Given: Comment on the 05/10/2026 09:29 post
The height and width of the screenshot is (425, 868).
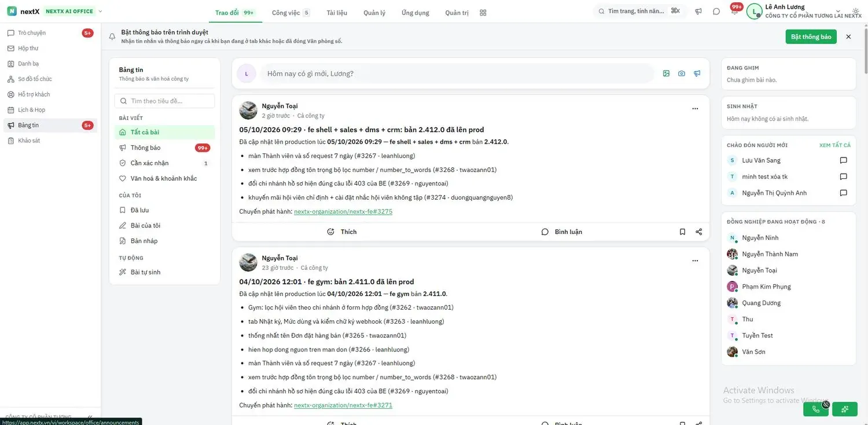Looking at the screenshot, I should (x=561, y=232).
